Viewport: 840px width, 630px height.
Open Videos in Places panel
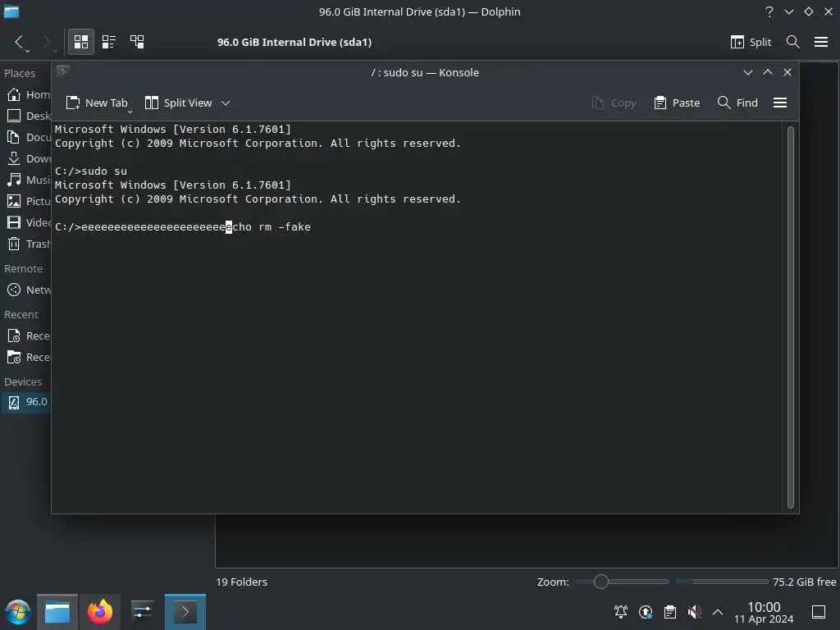pos(29,222)
